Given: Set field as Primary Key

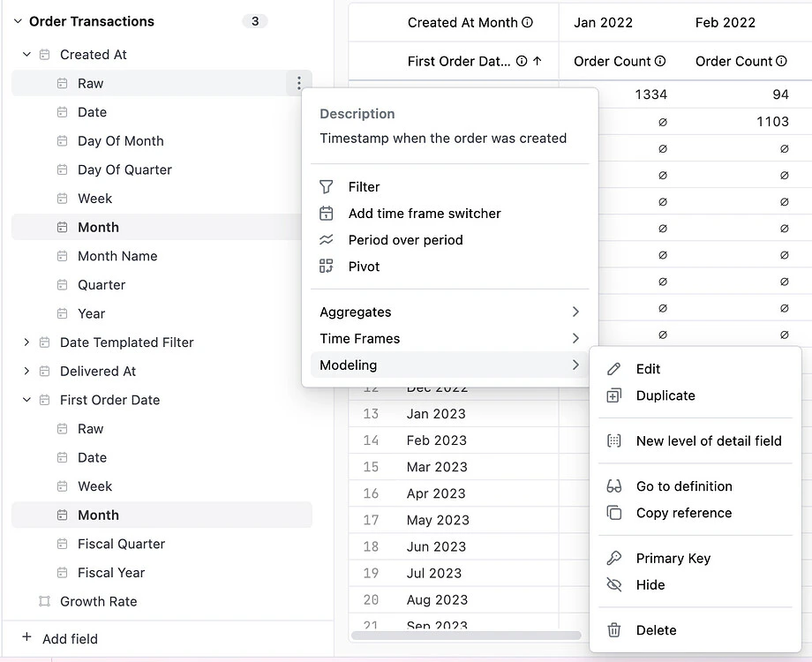Looking at the screenshot, I should click(695, 558).
